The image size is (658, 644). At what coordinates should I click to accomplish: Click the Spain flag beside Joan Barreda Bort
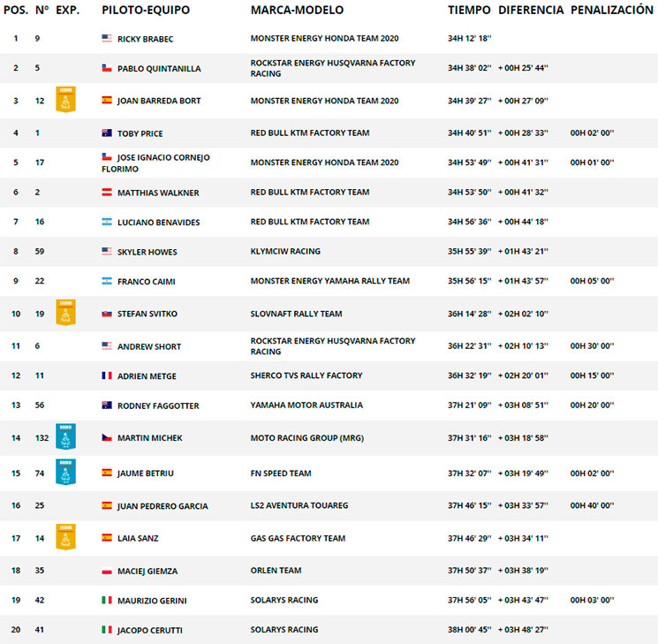click(x=107, y=100)
